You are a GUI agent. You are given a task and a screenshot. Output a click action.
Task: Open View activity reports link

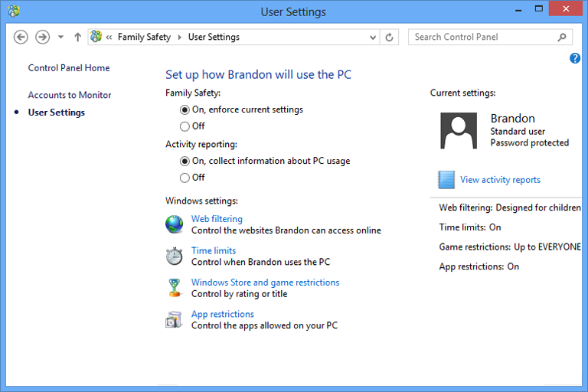500,180
